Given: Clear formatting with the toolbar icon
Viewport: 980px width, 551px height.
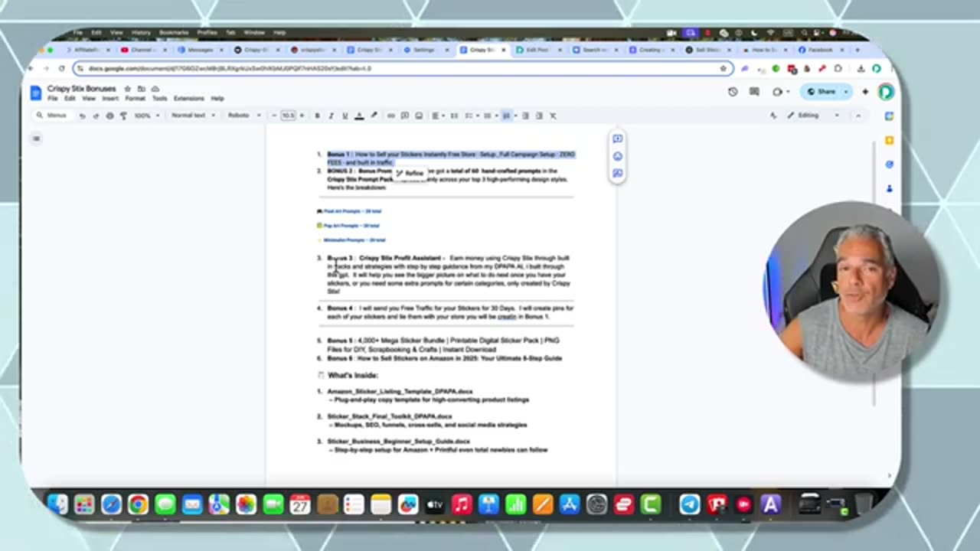Looking at the screenshot, I should tap(553, 116).
